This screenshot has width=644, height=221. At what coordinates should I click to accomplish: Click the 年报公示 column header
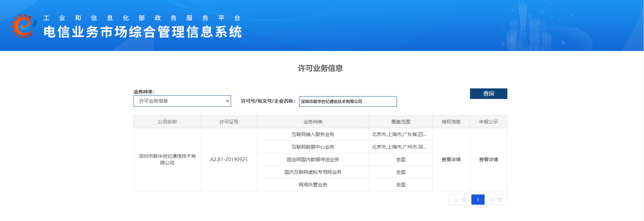point(488,122)
